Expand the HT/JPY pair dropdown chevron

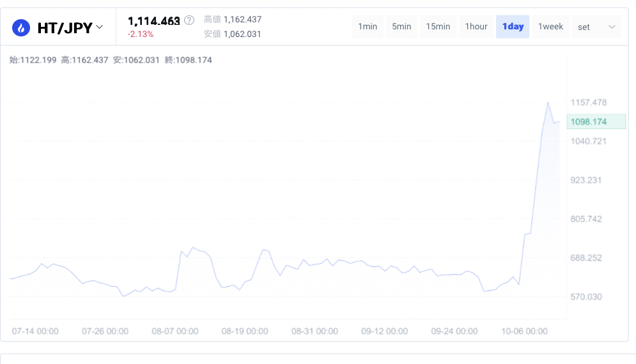click(x=99, y=27)
